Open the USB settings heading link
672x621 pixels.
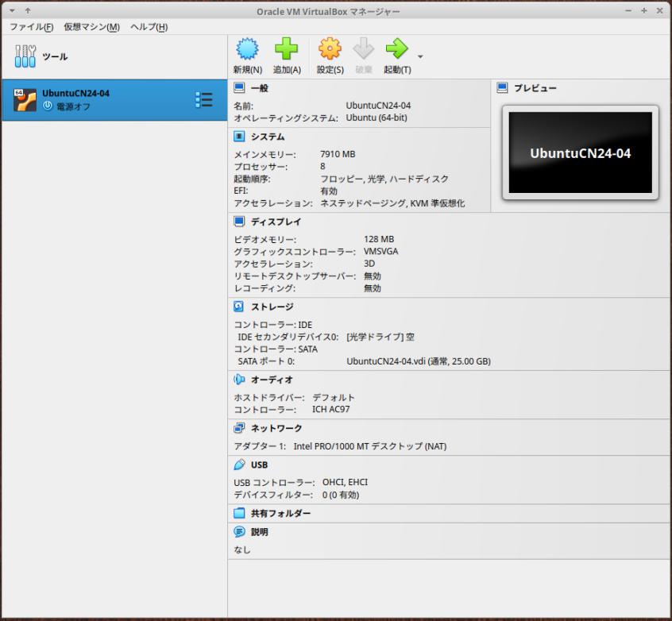point(259,465)
